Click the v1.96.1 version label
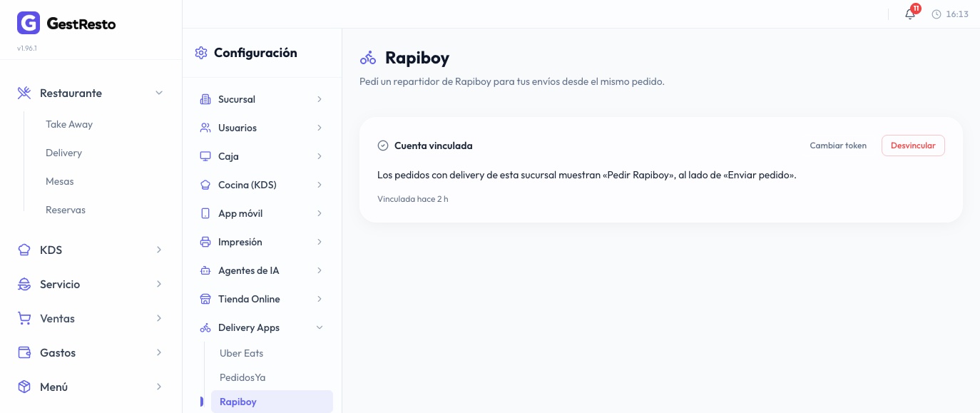 (27, 49)
